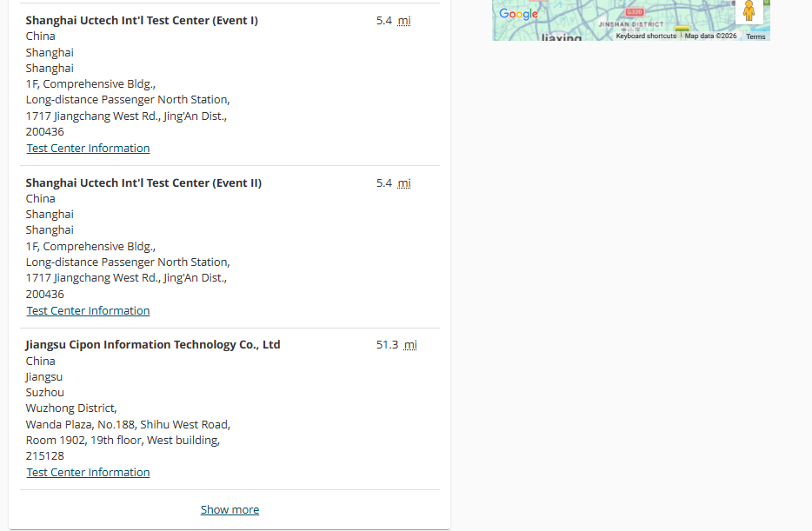The image size is (812, 531).
Task: Click the map thumbnail showing Jinshan District
Action: [x=631, y=20]
